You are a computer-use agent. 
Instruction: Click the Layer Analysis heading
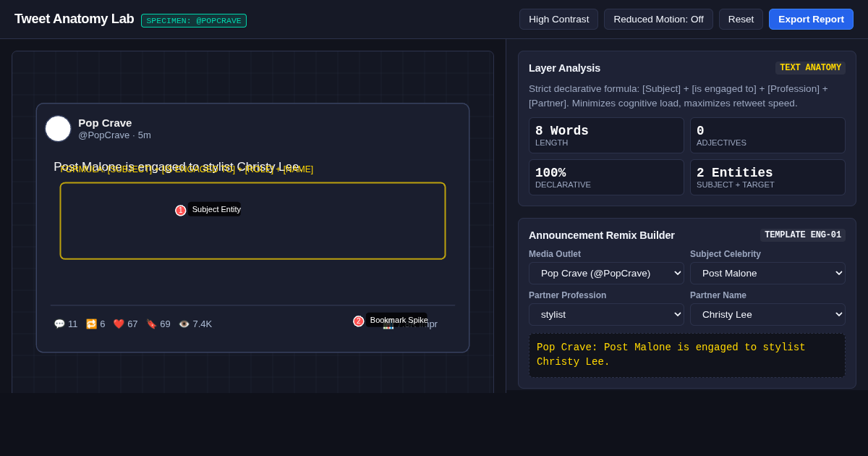pos(564,68)
